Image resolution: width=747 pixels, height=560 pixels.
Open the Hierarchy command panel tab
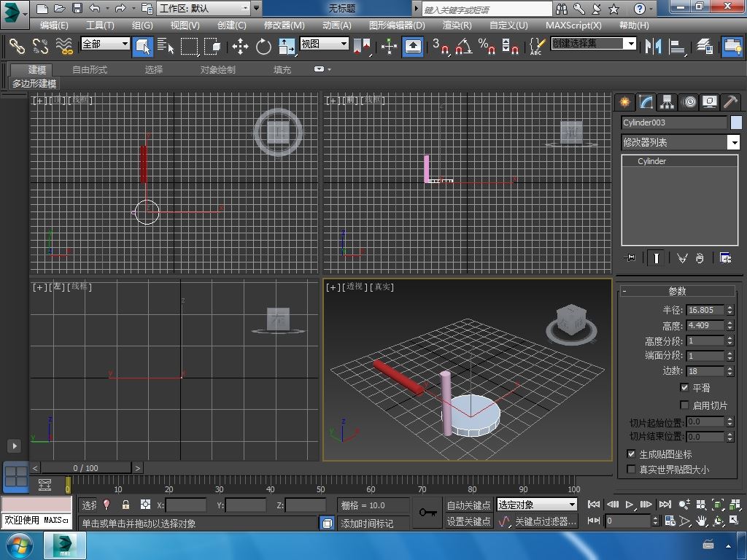click(667, 102)
